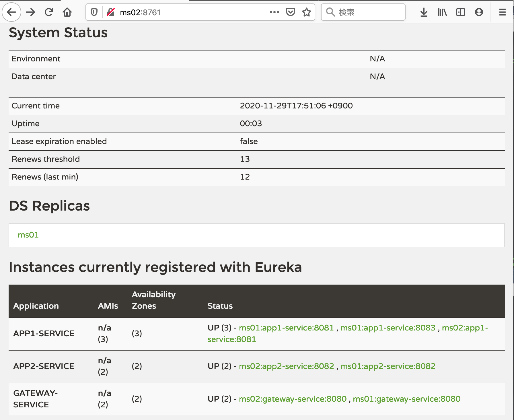Click the Renews threshold label
This screenshot has width=514, height=420.
point(46,159)
